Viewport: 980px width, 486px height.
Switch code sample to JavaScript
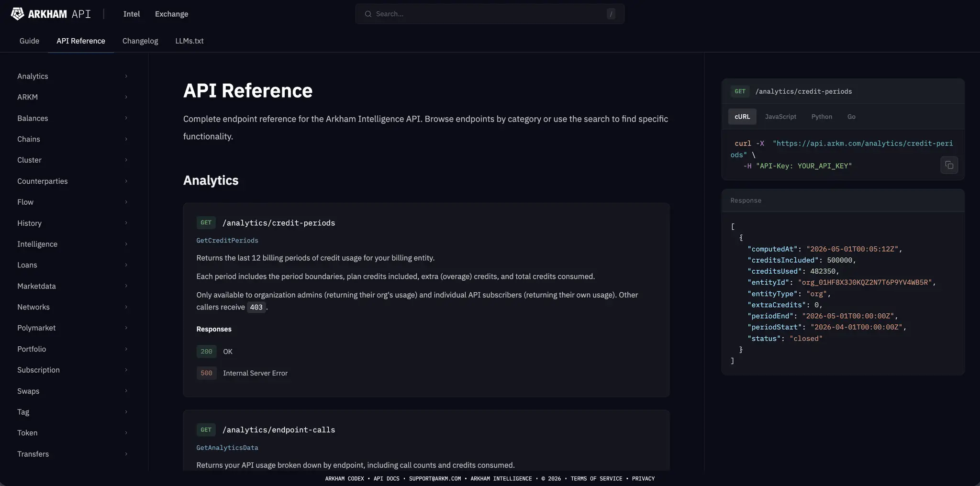click(x=780, y=117)
